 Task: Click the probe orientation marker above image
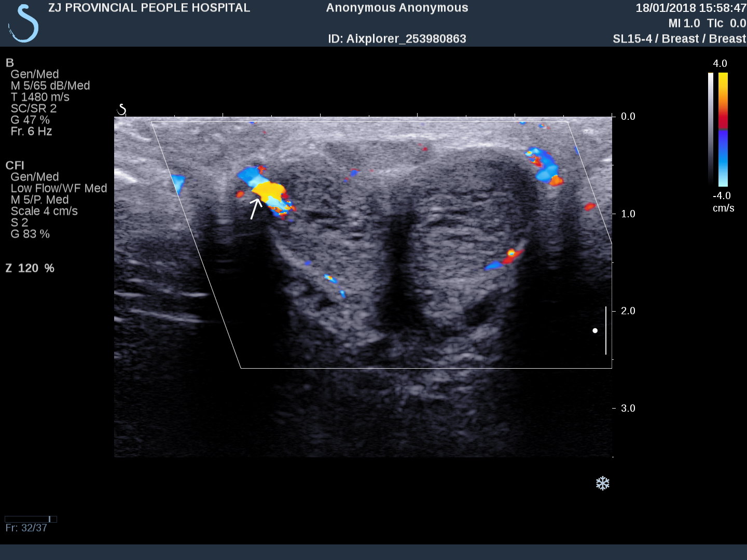pyautogui.click(x=121, y=109)
